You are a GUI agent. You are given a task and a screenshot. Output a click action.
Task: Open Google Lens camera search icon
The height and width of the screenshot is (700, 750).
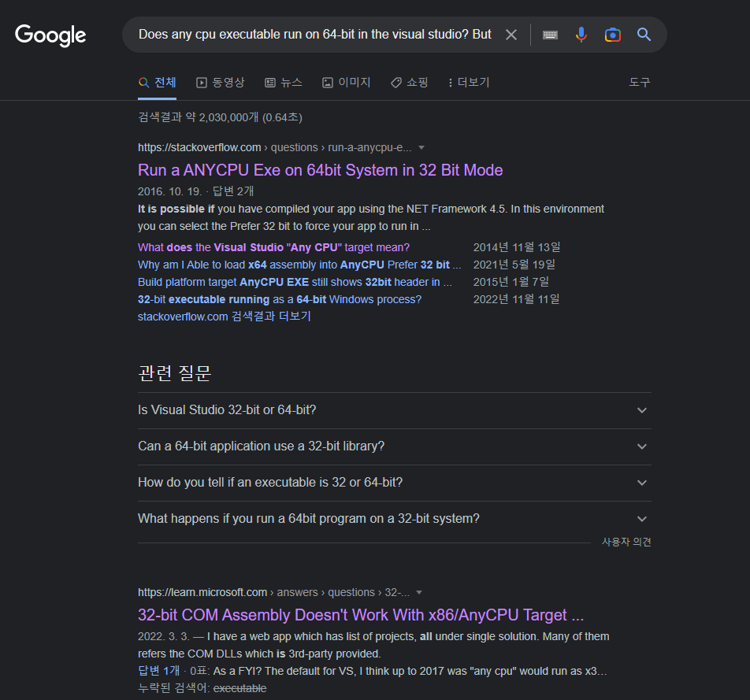[613, 35]
